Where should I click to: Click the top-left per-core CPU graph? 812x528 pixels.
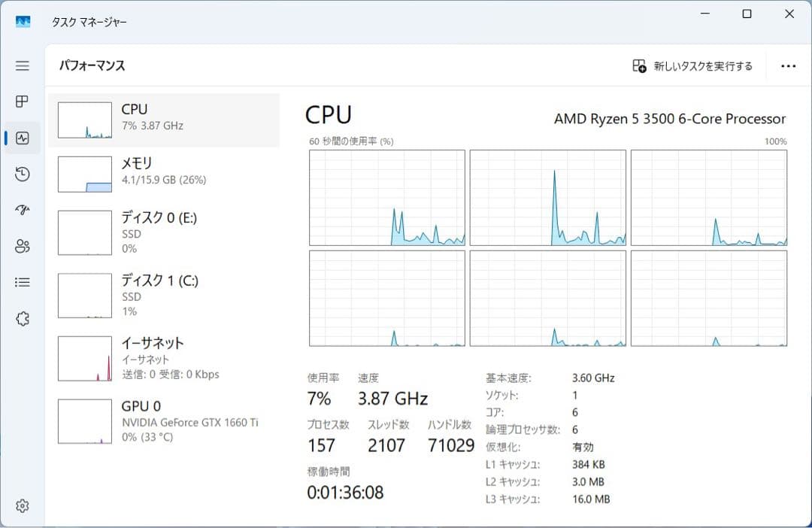point(387,197)
